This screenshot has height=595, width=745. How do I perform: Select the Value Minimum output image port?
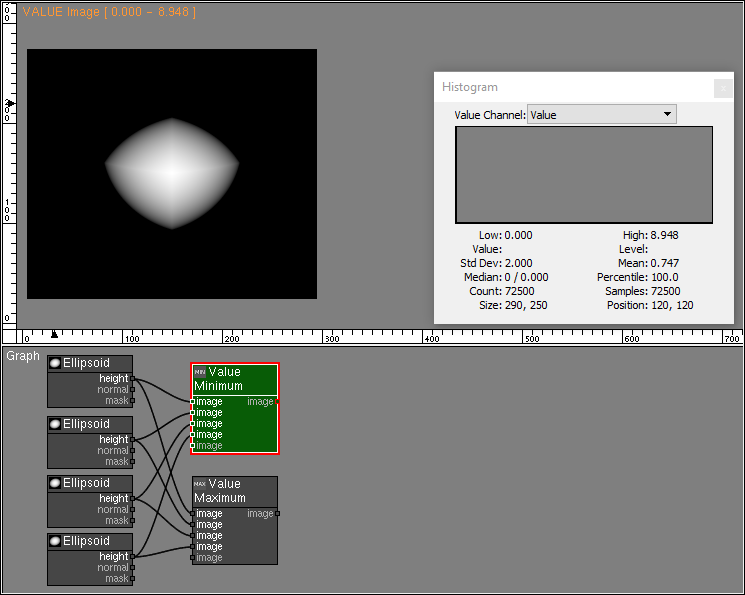coord(278,402)
